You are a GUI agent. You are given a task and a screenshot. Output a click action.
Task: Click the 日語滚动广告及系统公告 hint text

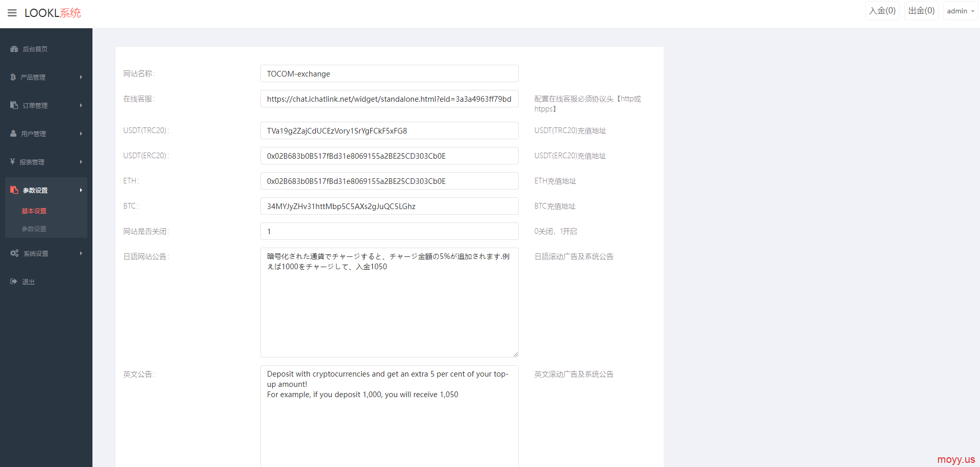pos(574,256)
